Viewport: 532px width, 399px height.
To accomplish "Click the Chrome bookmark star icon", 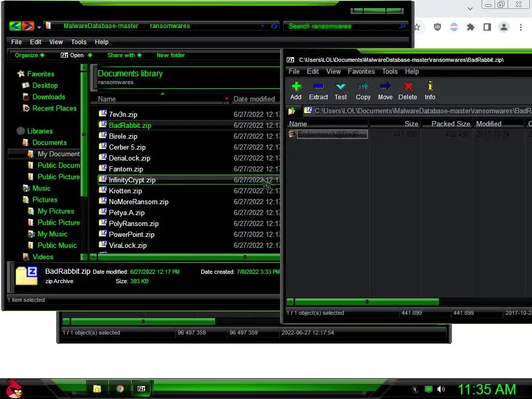I will (x=417, y=27).
